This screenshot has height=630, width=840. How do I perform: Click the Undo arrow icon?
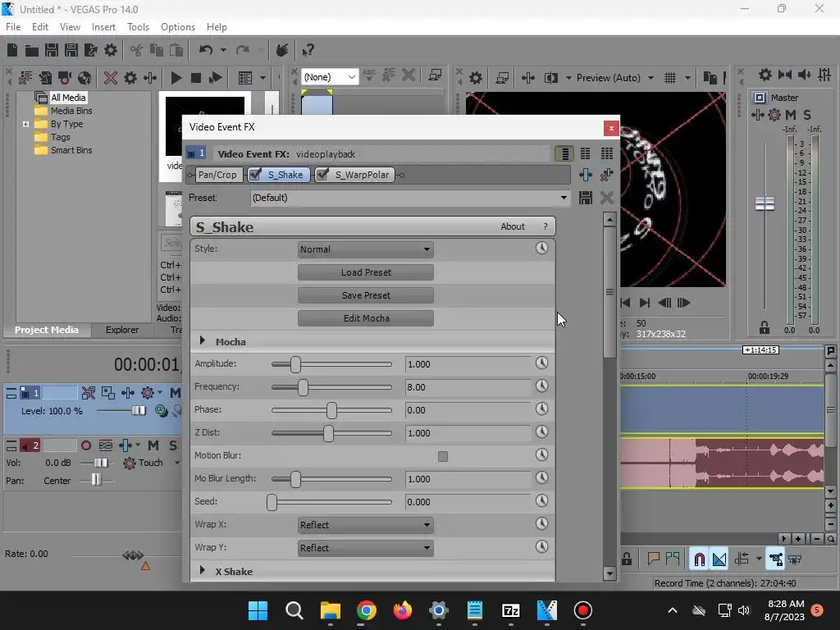[x=206, y=50]
